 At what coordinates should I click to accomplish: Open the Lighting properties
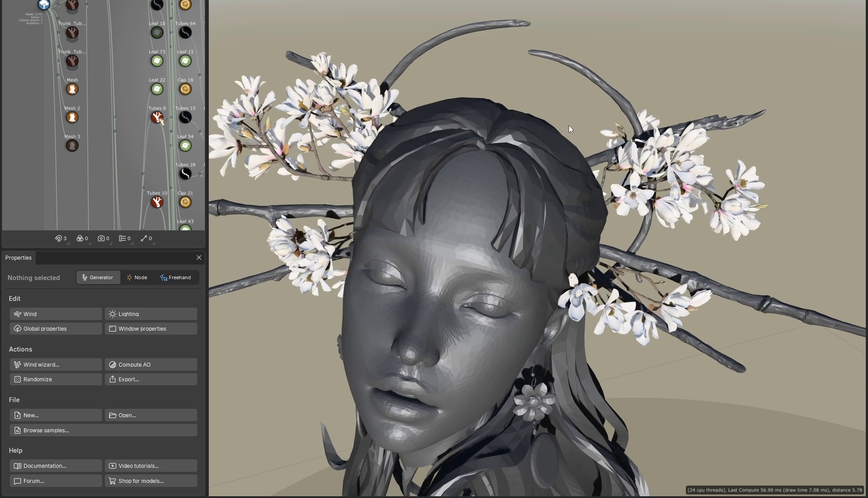[x=151, y=314]
